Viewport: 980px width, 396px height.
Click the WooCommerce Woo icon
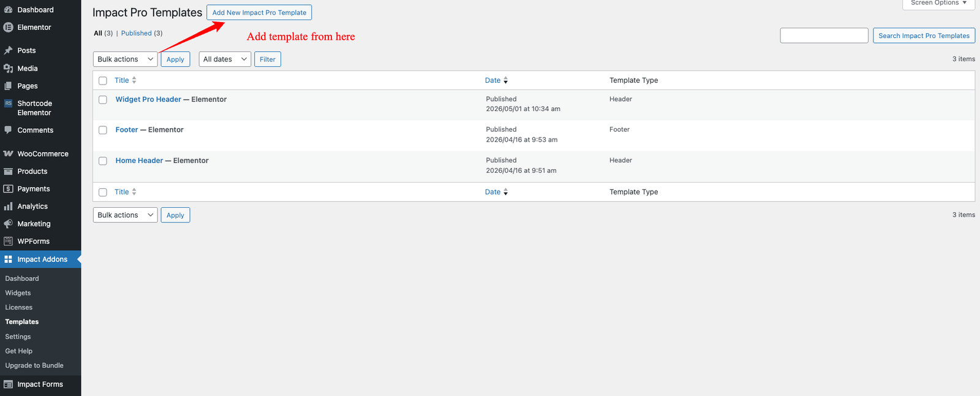8,154
